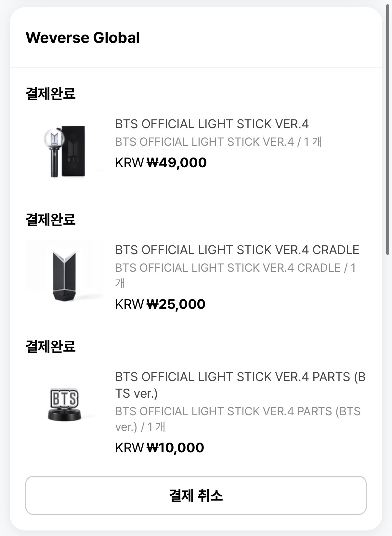Click the first 결제완료 status label
Viewport: 392px width, 536px height.
50,94
